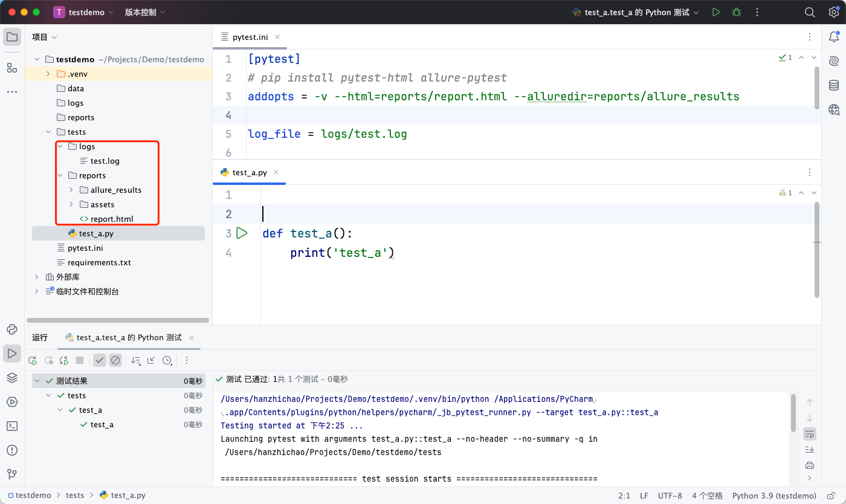Click the stop test run square icon
The image size is (846, 504).
pos(80,360)
